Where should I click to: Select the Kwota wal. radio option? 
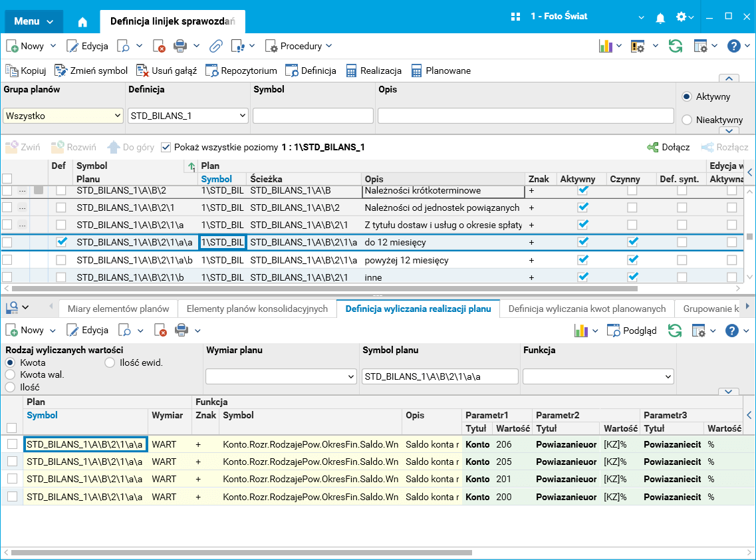(x=10, y=374)
